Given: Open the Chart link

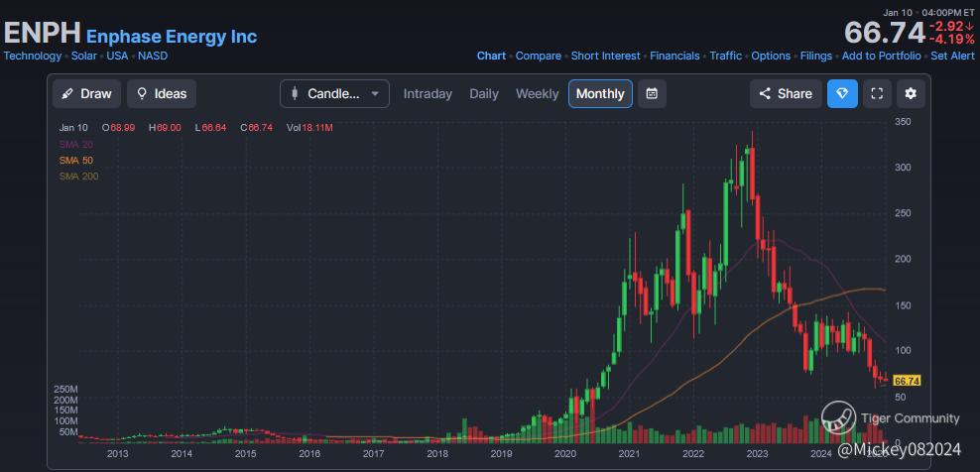Looking at the screenshot, I should (x=491, y=56).
